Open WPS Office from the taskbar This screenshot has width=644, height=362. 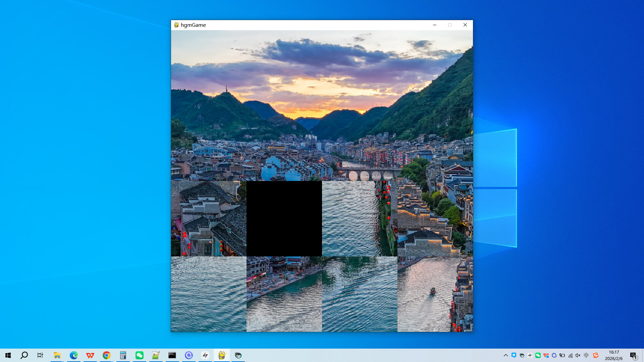coord(90,355)
